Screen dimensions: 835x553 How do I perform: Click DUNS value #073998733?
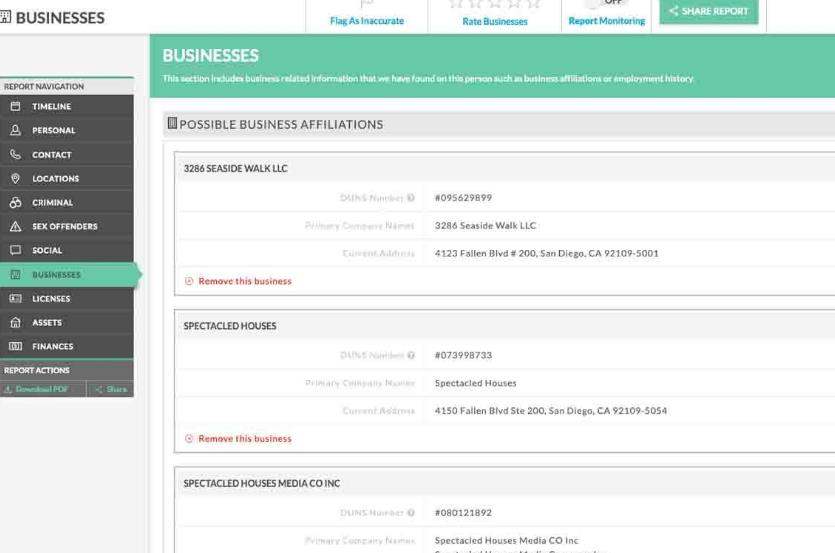[x=463, y=355]
